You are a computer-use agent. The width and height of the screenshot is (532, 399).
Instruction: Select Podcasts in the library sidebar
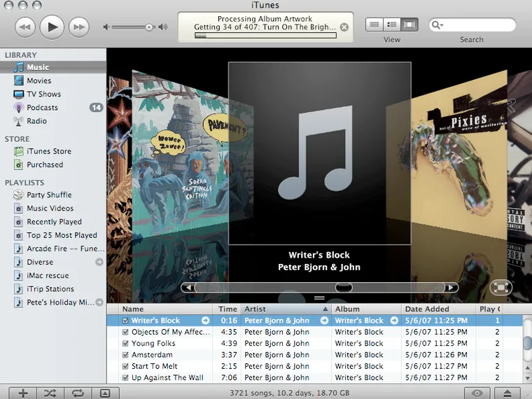(42, 108)
